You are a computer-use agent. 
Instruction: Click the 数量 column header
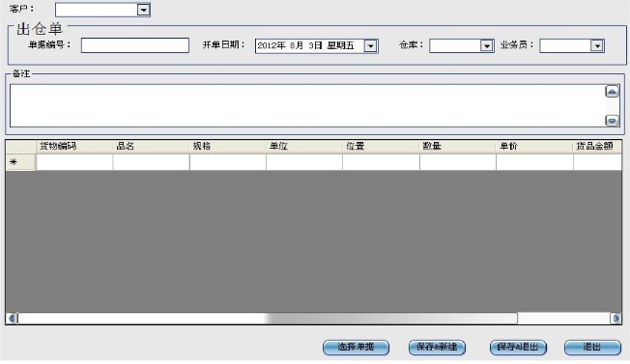(x=458, y=147)
